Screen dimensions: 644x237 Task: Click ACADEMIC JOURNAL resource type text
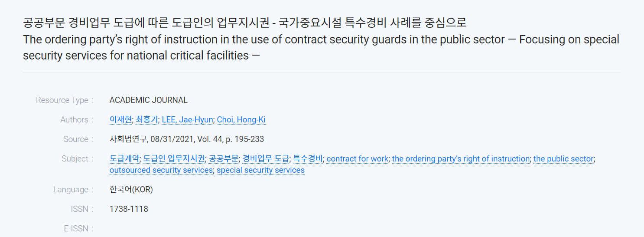pos(149,100)
